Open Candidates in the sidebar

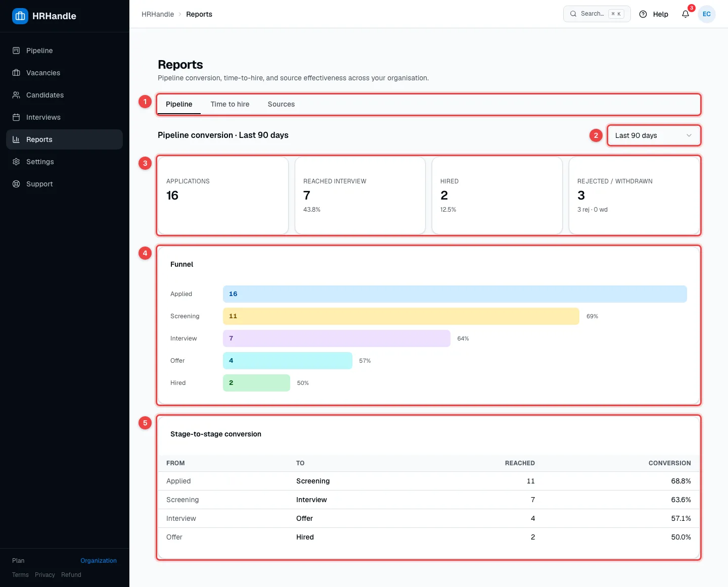click(64, 95)
